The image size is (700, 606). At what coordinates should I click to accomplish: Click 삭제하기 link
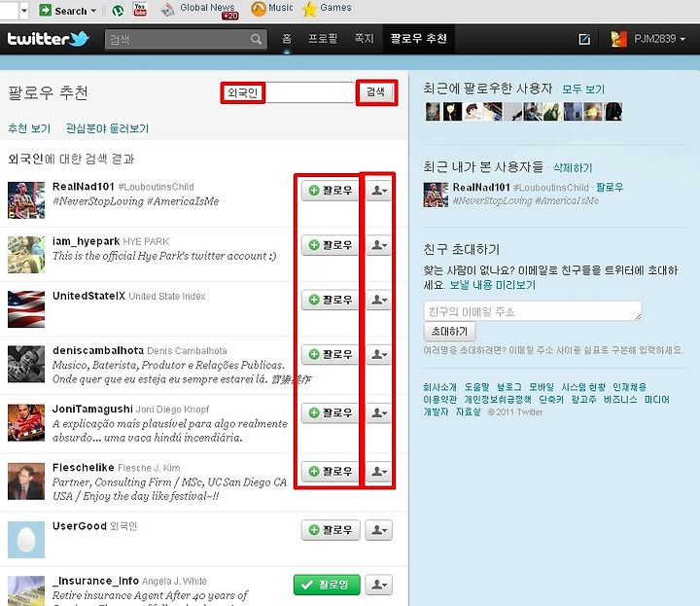[573, 168]
